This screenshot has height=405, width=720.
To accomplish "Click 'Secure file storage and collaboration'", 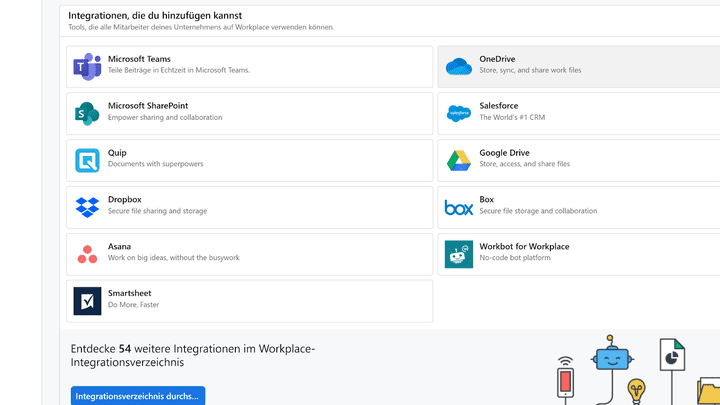I will point(538,211).
